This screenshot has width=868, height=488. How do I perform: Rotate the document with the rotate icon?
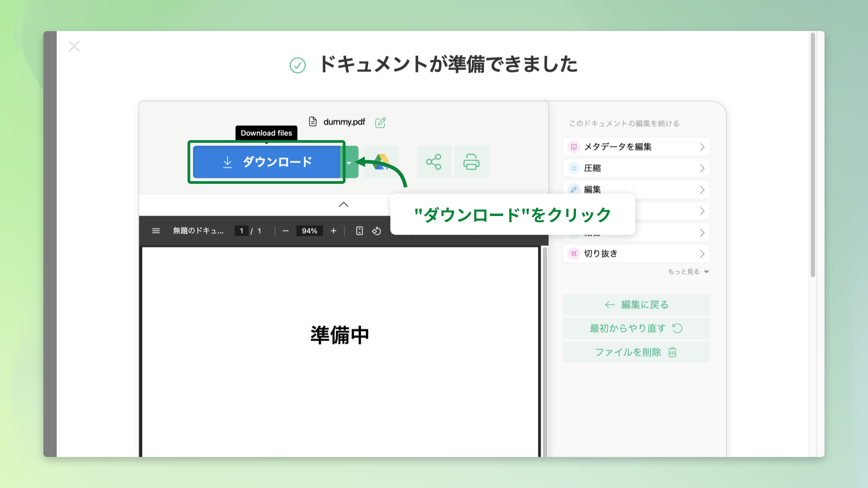[x=377, y=231]
